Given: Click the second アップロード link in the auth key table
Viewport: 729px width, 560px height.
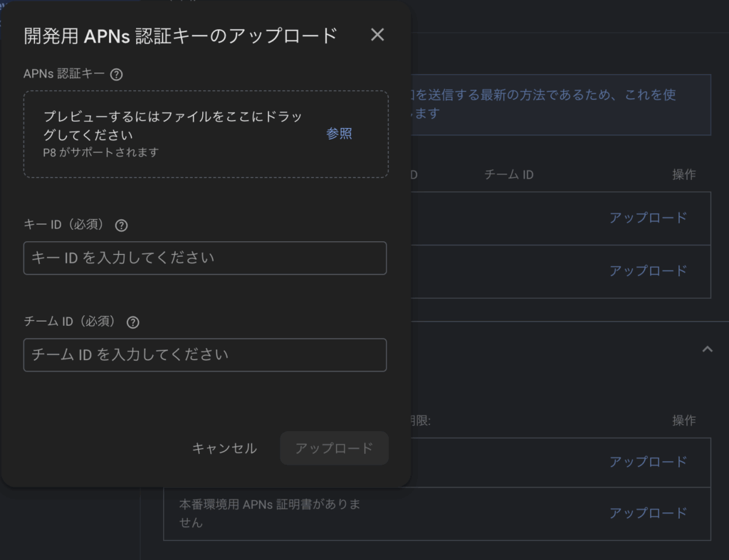Looking at the screenshot, I should 648,271.
